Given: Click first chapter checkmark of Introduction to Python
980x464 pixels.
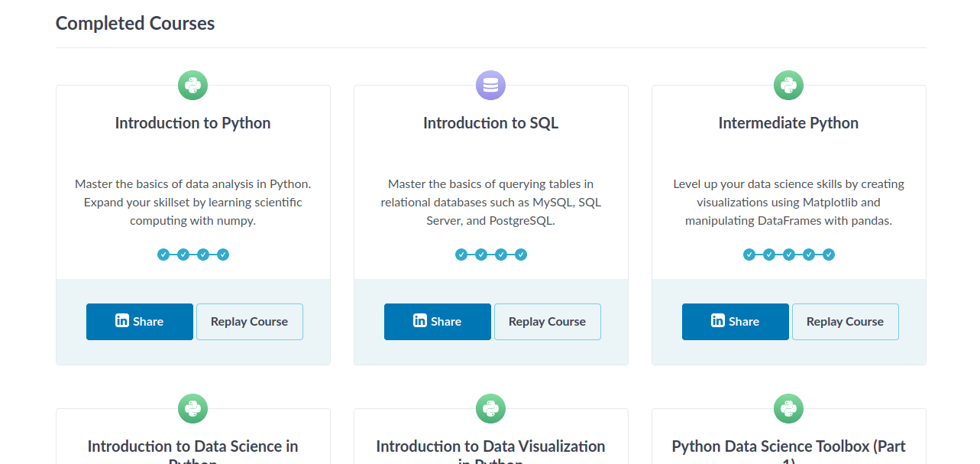Looking at the screenshot, I should point(163,255).
